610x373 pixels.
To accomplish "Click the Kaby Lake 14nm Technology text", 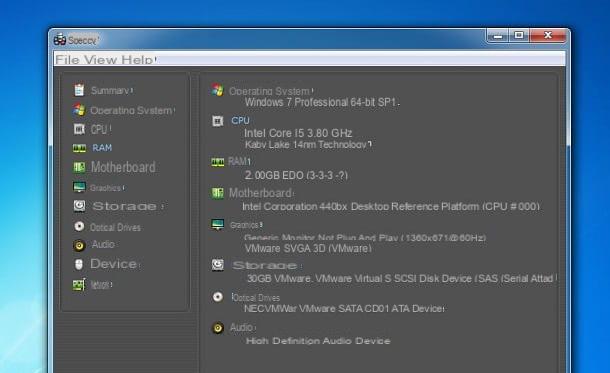I will tap(306, 145).
